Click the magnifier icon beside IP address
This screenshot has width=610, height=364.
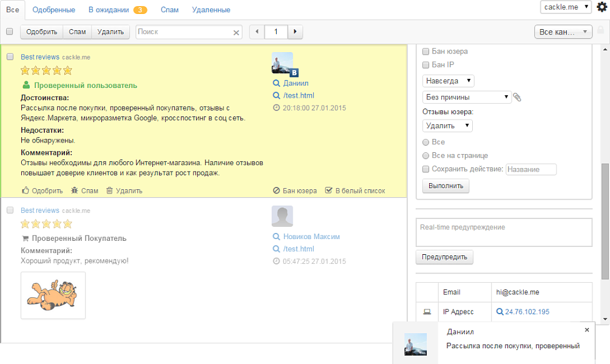(x=500, y=312)
